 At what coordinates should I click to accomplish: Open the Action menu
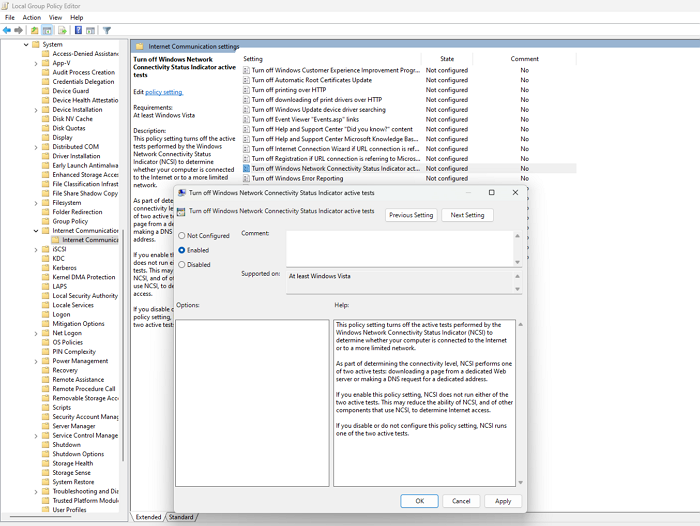point(32,17)
